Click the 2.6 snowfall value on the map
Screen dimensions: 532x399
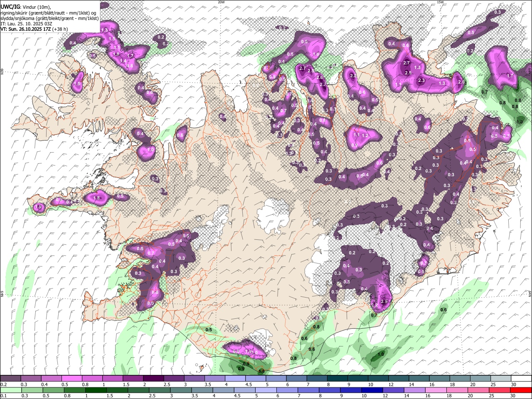pyautogui.click(x=320, y=77)
